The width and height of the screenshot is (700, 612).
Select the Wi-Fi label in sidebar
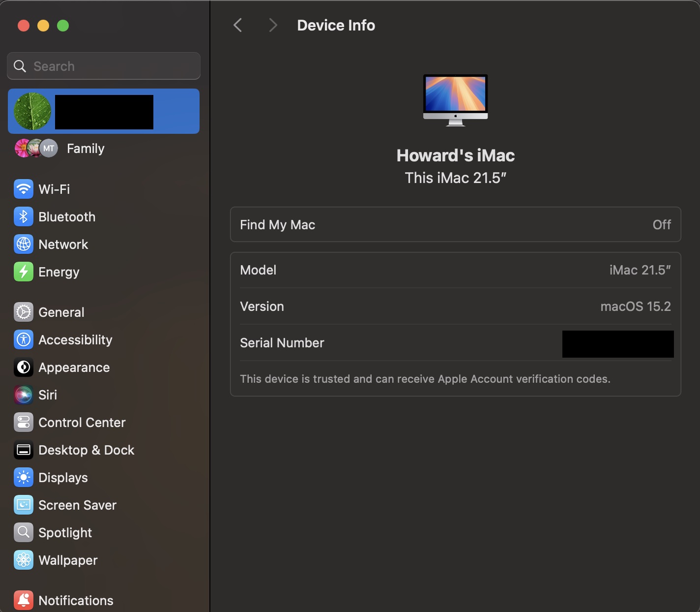(x=54, y=189)
